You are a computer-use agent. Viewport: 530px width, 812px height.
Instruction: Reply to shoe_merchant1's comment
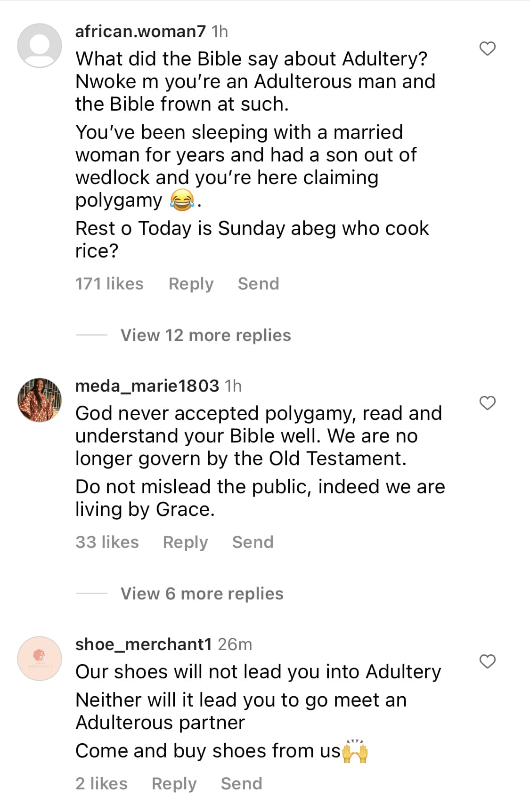(174, 784)
